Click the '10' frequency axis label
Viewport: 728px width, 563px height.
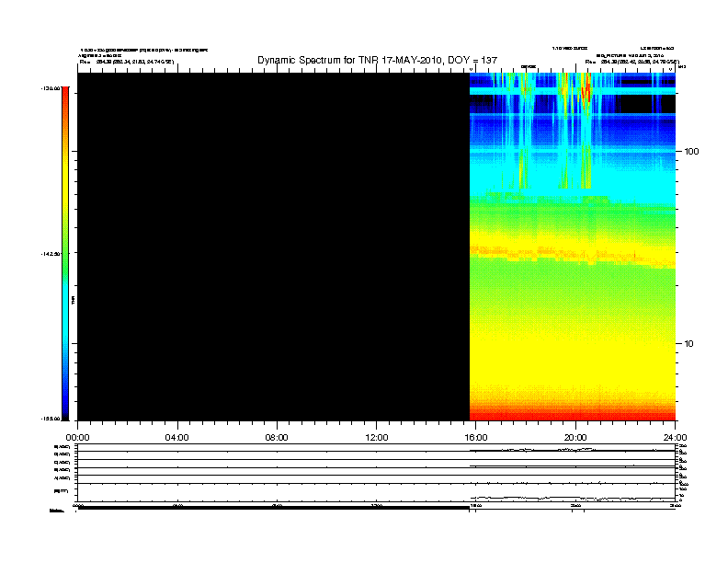pos(688,344)
